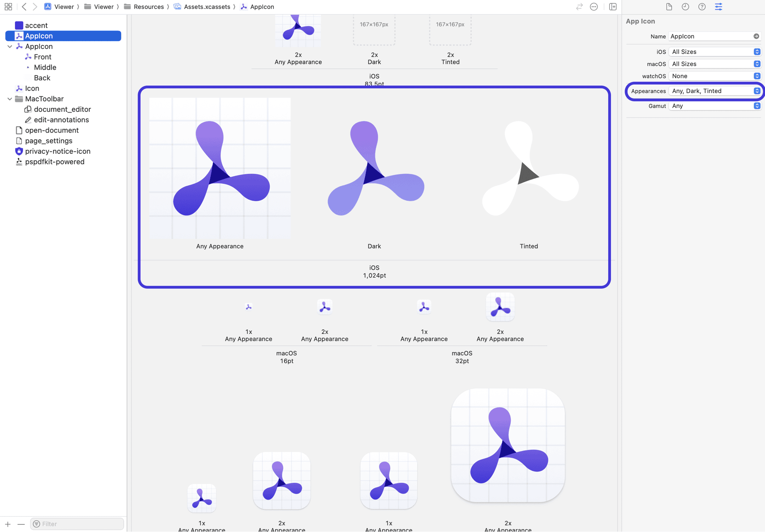Add a new asset with the plus button
Viewport: 765px width, 532px height.
click(8, 524)
